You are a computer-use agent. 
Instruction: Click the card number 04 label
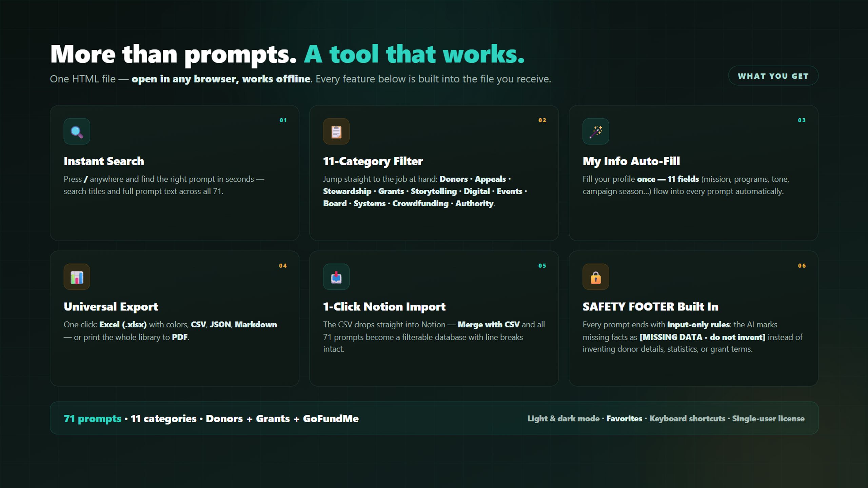pyautogui.click(x=283, y=266)
